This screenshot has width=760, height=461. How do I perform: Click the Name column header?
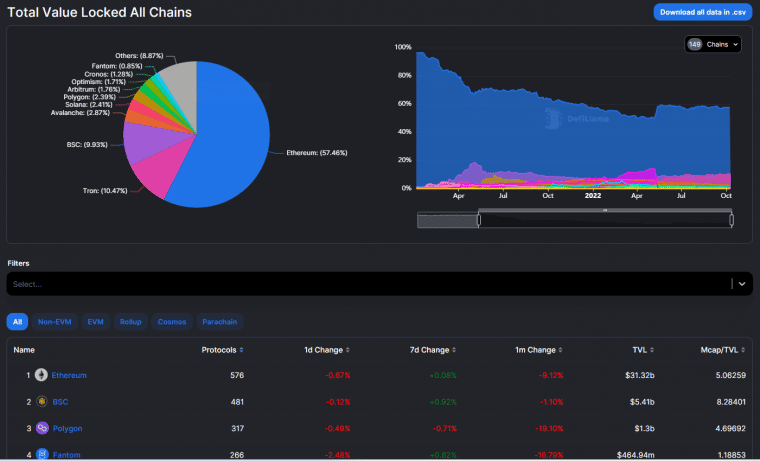(x=24, y=350)
